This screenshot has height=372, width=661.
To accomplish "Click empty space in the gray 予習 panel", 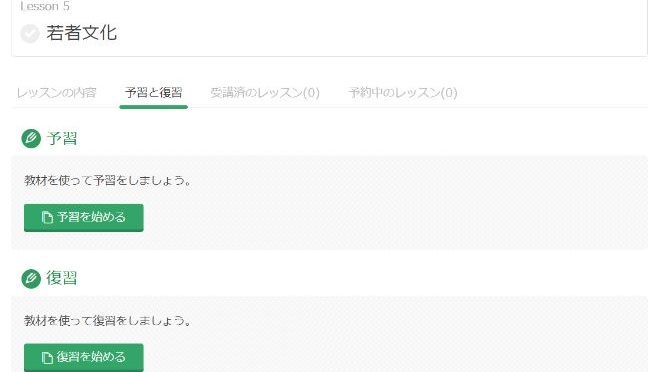I will coord(379,211).
